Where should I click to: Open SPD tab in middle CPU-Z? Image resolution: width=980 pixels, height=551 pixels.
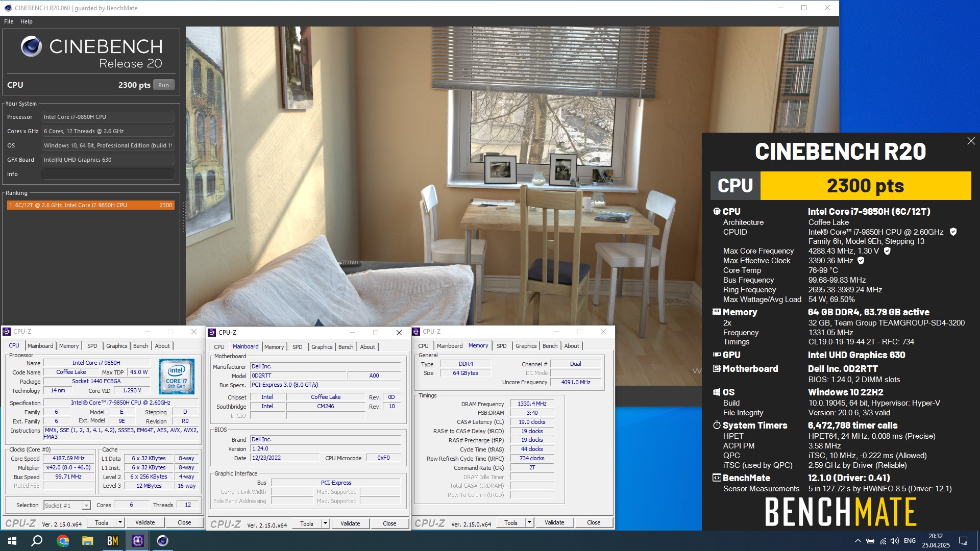click(297, 347)
